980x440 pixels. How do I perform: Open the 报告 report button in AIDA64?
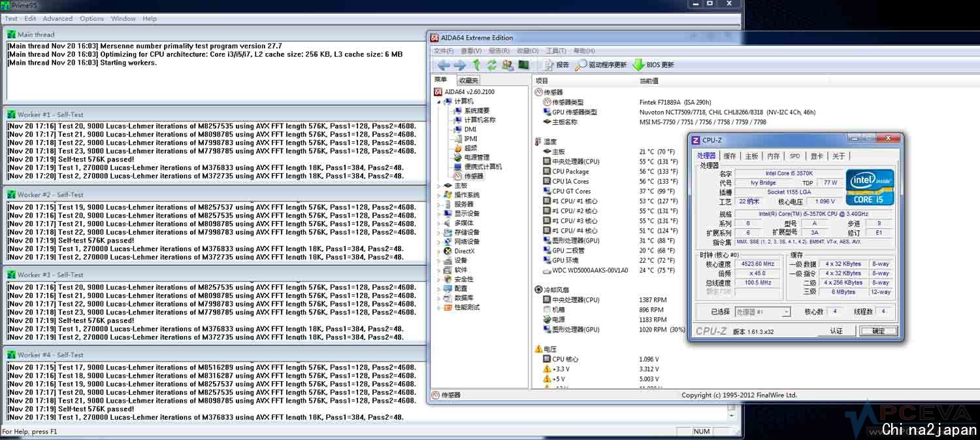pos(556,65)
